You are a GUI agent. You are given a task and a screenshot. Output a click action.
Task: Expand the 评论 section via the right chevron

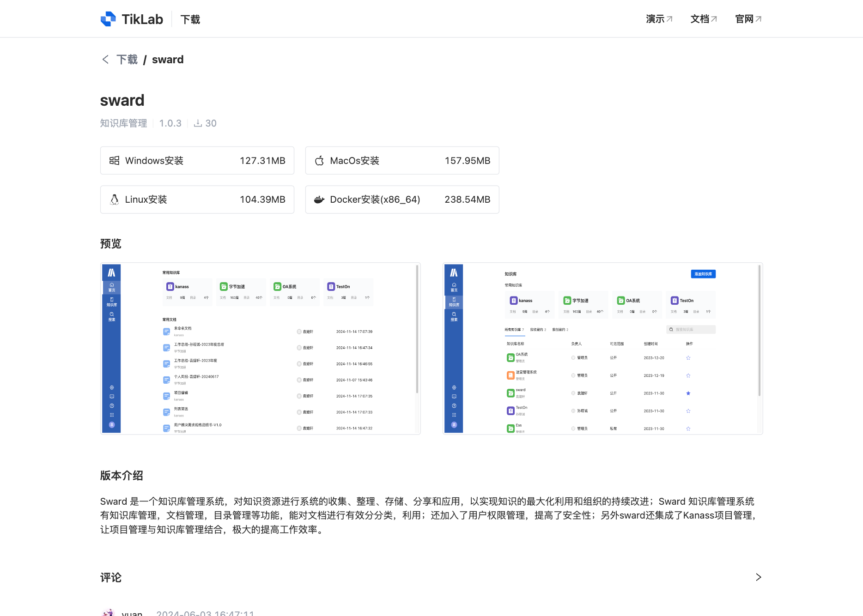tap(758, 577)
